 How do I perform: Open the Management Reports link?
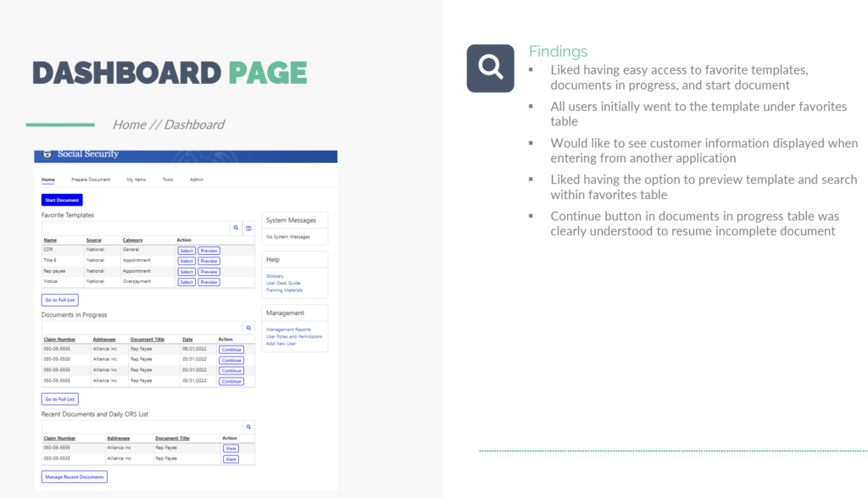[288, 329]
